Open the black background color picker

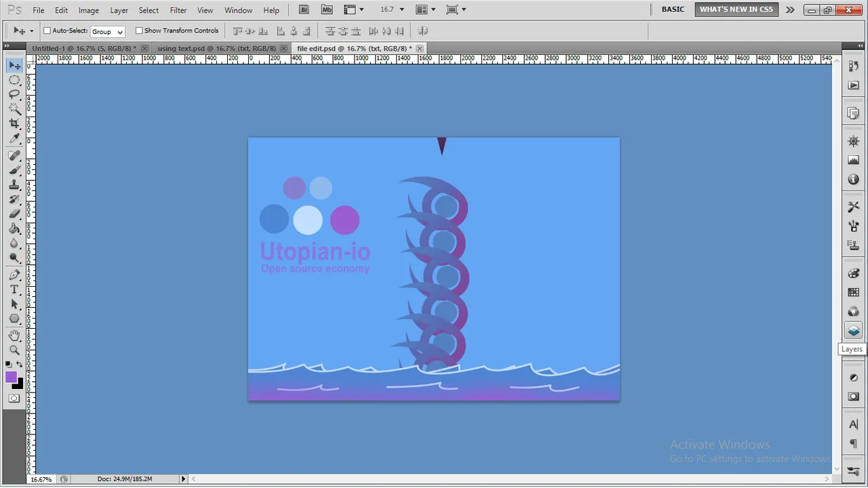tap(19, 385)
